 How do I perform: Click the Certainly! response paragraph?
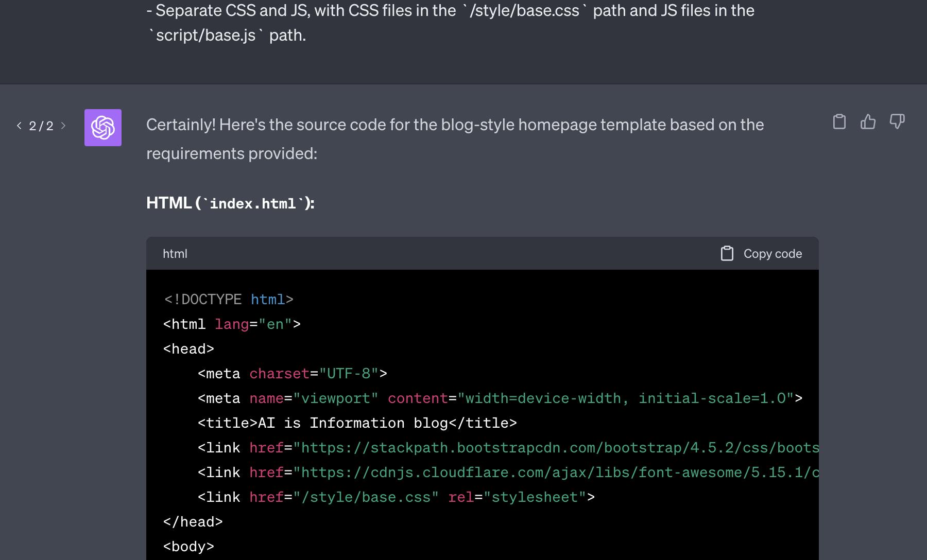[455, 139]
